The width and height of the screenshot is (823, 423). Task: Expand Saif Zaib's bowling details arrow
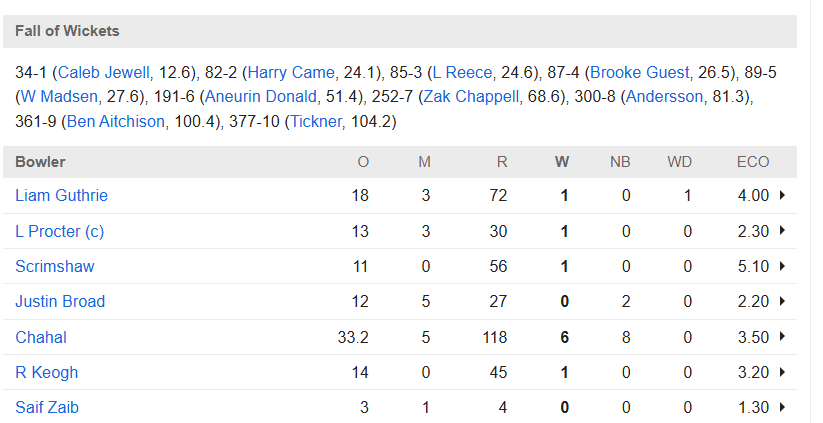(x=783, y=407)
